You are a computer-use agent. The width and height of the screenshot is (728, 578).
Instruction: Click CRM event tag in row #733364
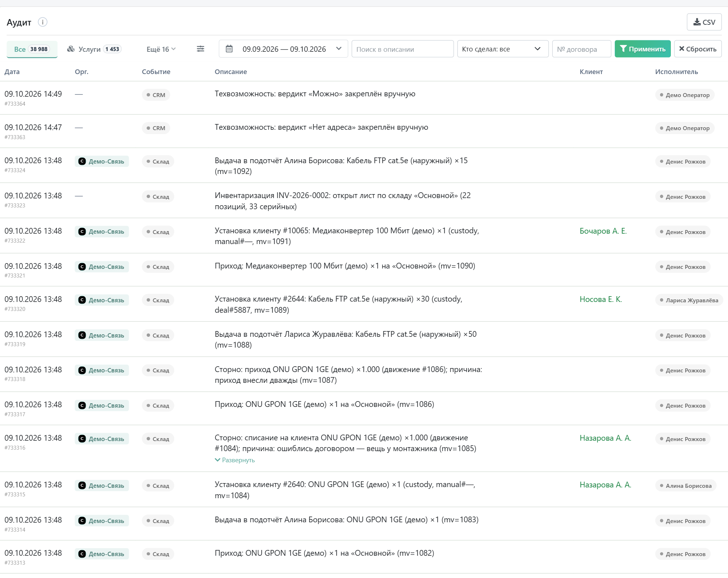(156, 95)
